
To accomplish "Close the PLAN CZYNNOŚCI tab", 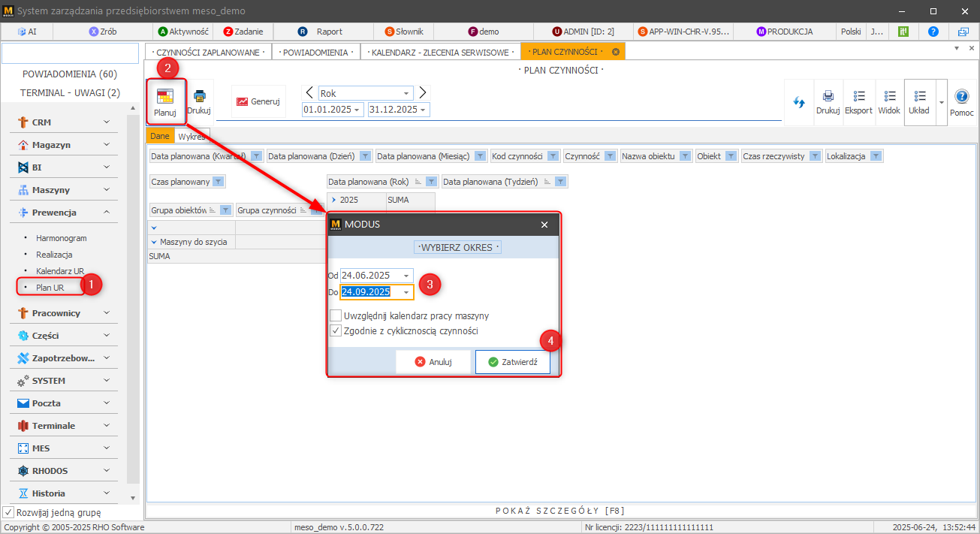I will (x=616, y=52).
